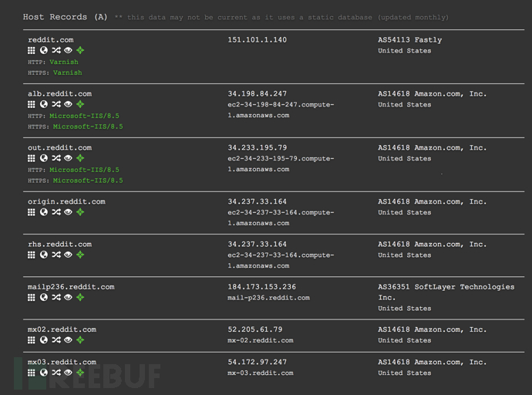Click green crosshair icon under origin.reddit.com
The image size is (532, 395).
pyautogui.click(x=80, y=212)
